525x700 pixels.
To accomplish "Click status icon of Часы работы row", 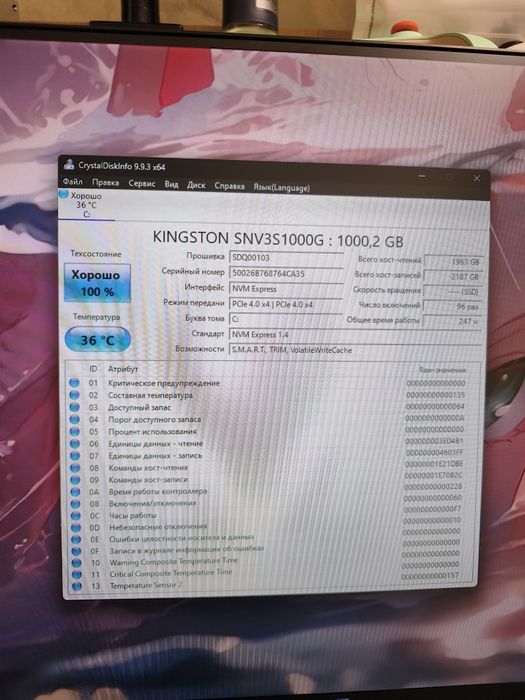I will pos(76,516).
